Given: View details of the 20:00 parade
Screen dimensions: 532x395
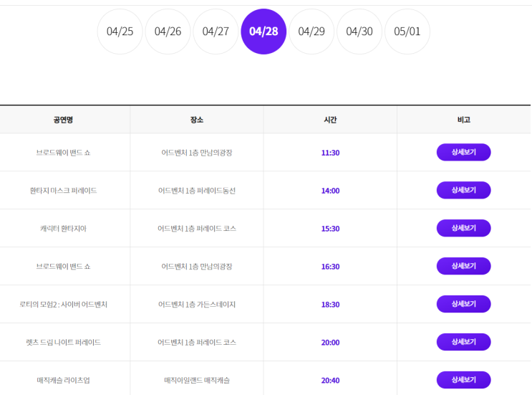Looking at the screenshot, I should click(x=463, y=342).
